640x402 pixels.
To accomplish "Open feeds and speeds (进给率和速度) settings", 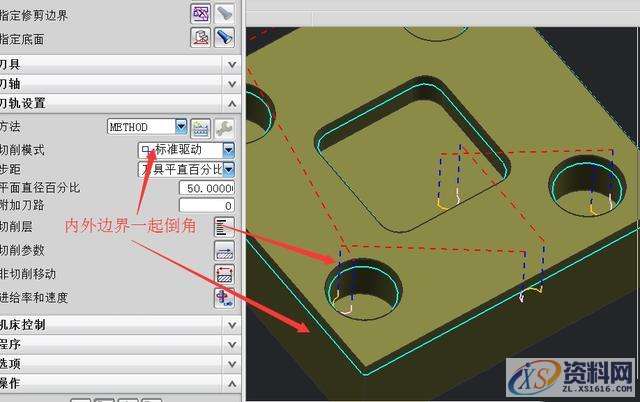I will pyautogui.click(x=224, y=297).
